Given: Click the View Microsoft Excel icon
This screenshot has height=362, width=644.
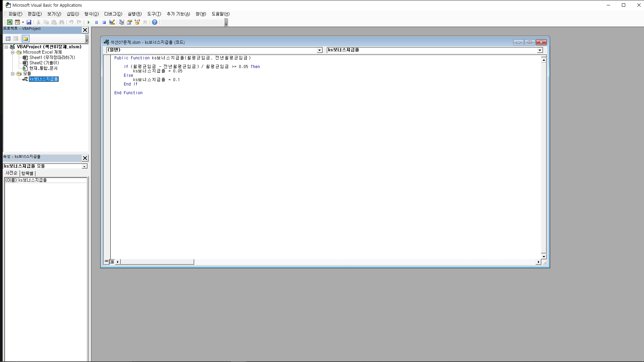Looking at the screenshot, I should [10, 22].
